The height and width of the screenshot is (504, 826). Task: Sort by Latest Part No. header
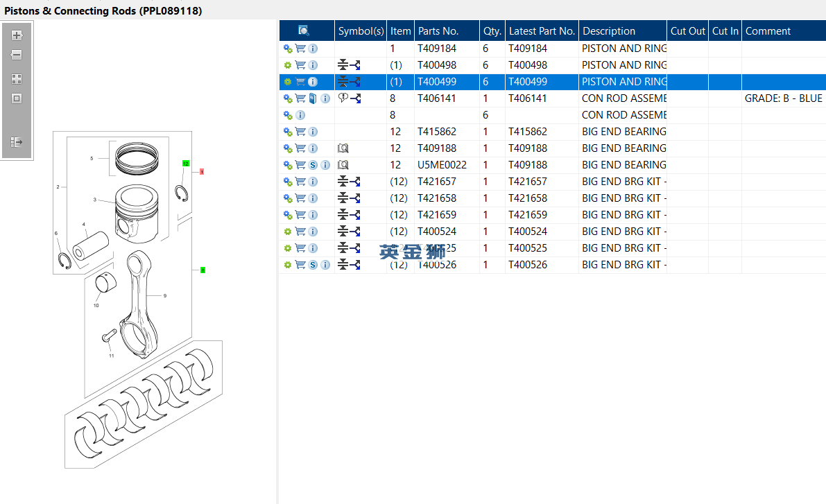tap(542, 31)
